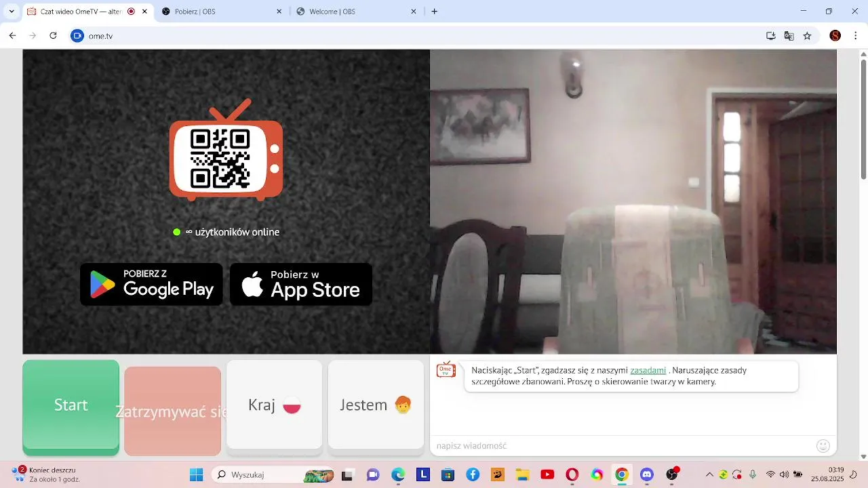This screenshot has width=868, height=488.
Task: Open the tab search dropdown arrow
Action: (x=12, y=12)
